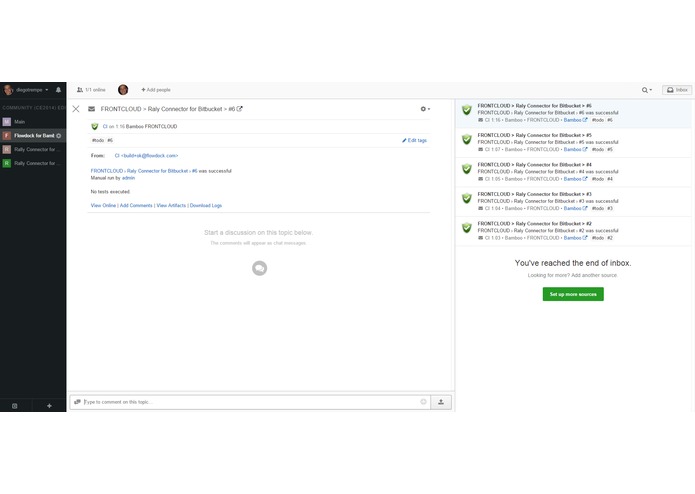
Task: Click green shield icon on inbox item #5
Action: (x=467, y=140)
